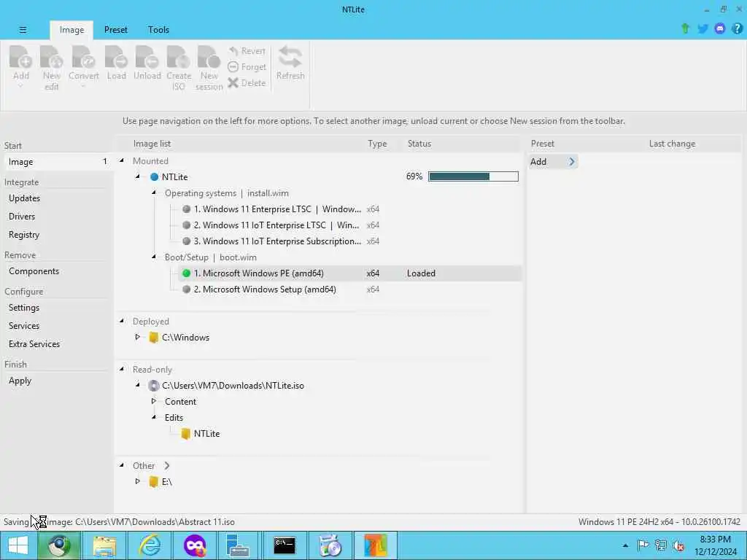
Task: Open the Command Prompt taskbar icon
Action: point(285,545)
